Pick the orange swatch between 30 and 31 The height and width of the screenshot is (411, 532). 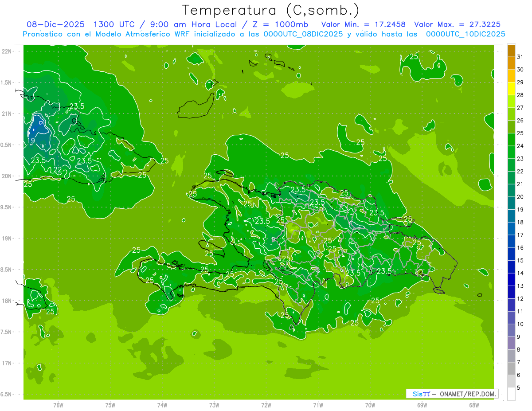coord(511,63)
